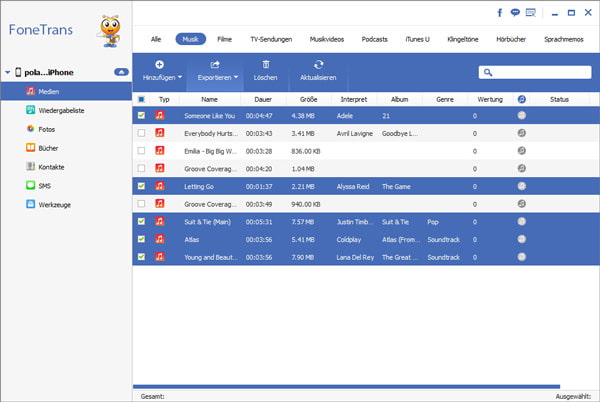Switch to the Sprachmemos tab
Image resolution: width=600 pixels, height=402 pixels.
click(564, 39)
